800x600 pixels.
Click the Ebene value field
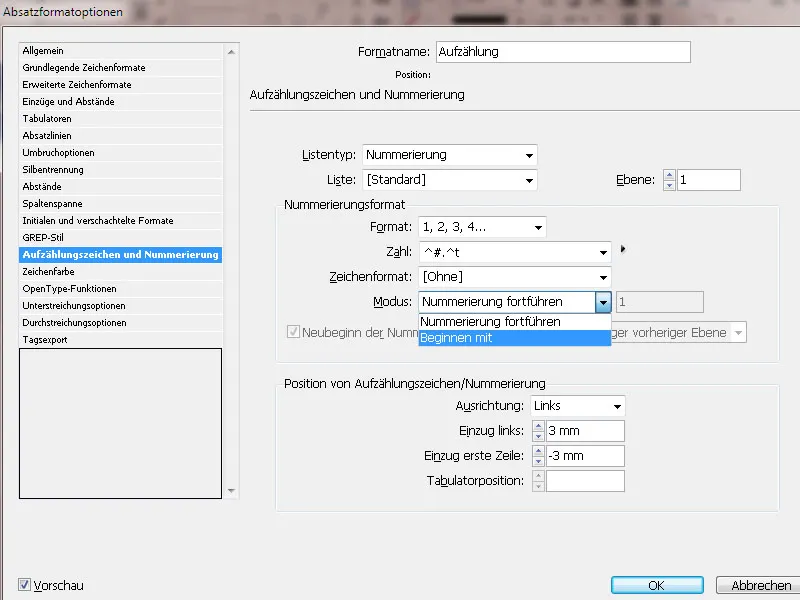(709, 180)
